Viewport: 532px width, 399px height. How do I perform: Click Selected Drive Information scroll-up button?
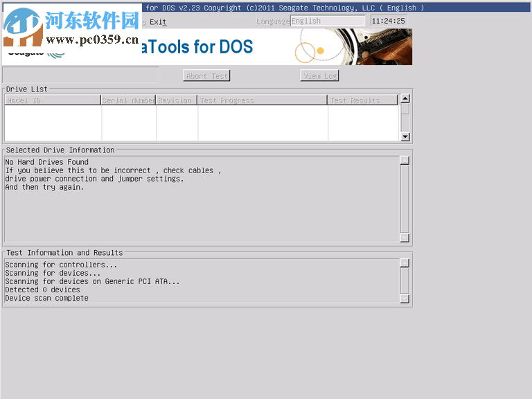tap(405, 161)
